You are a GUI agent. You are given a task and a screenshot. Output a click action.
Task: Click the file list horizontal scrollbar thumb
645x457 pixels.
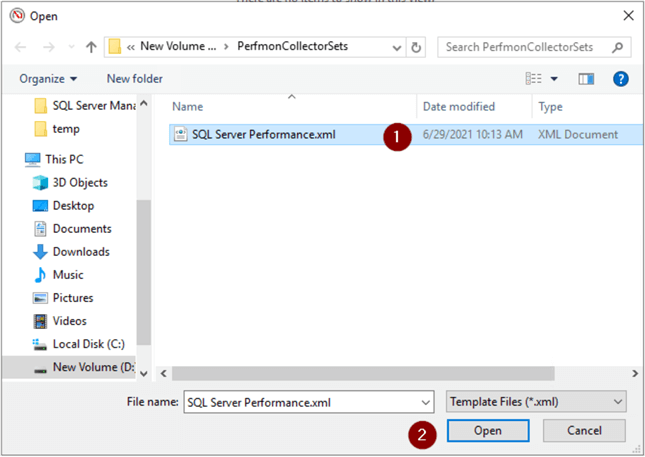pyautogui.click(x=363, y=373)
